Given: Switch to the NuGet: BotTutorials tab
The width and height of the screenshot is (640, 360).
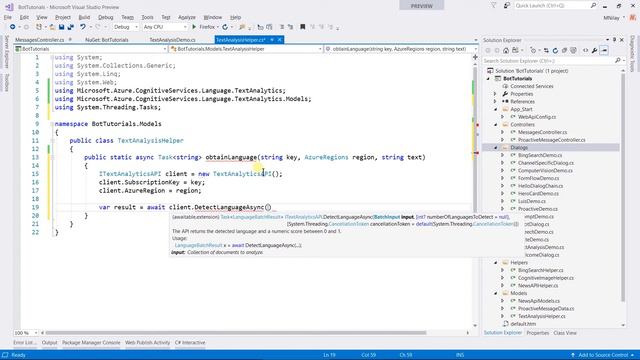Looking at the screenshot, I should pyautogui.click(x=107, y=40).
